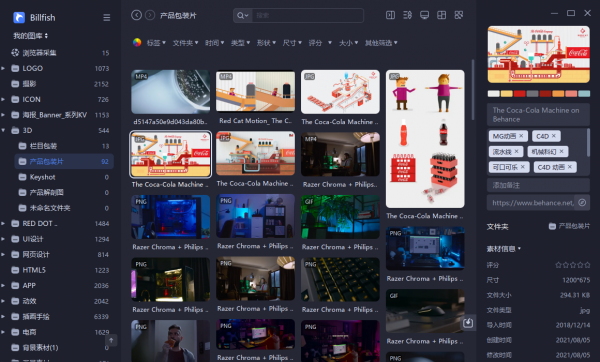Open the Billfish hamburger menu

(x=107, y=18)
